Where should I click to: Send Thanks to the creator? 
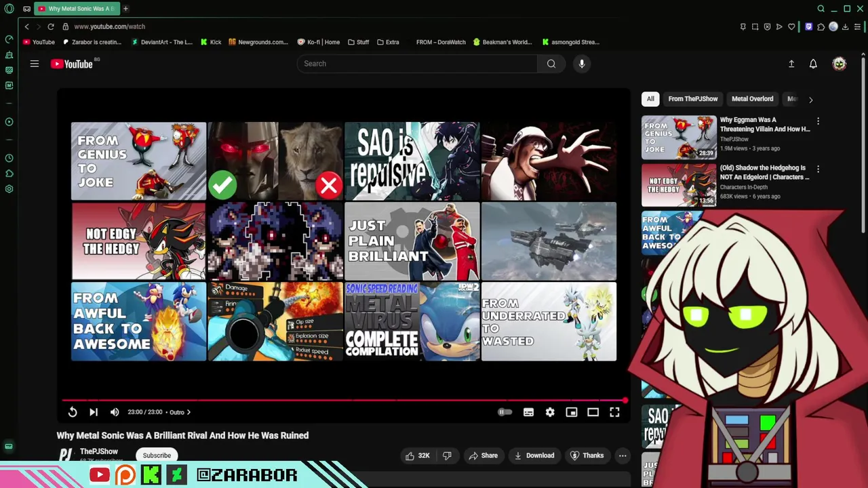(x=587, y=455)
